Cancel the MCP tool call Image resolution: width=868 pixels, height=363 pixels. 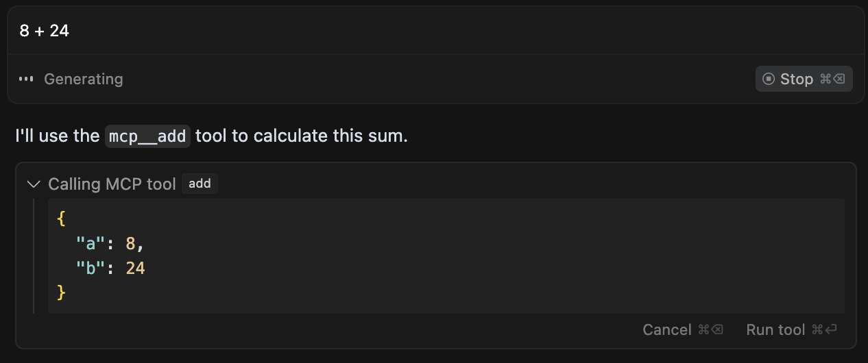click(x=683, y=329)
